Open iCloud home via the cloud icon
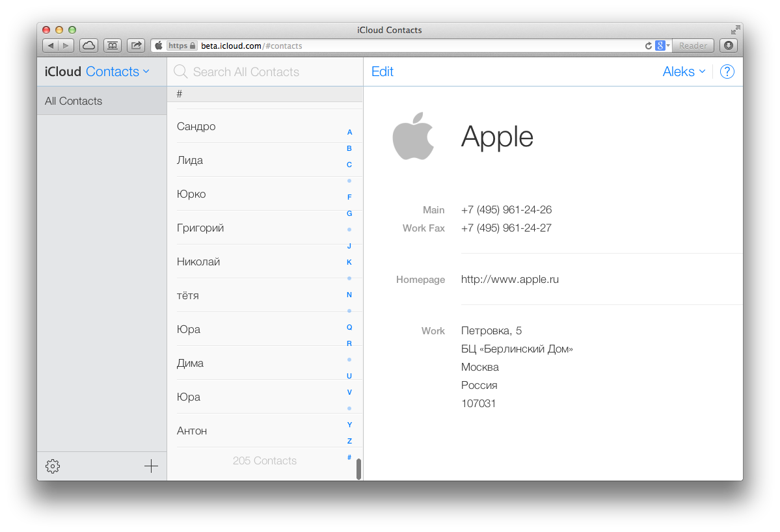Screen dimensions: 780x532 point(88,46)
